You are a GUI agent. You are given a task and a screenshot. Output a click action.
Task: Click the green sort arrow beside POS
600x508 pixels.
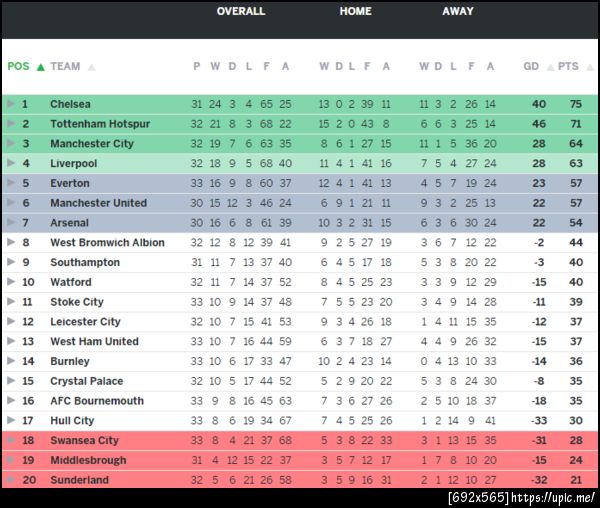click(x=40, y=67)
